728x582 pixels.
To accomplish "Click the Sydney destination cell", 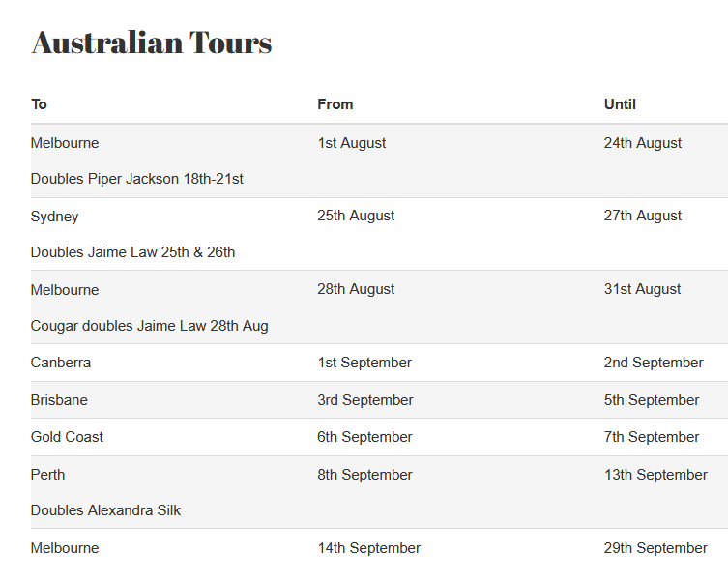I will pyautogui.click(x=55, y=216).
